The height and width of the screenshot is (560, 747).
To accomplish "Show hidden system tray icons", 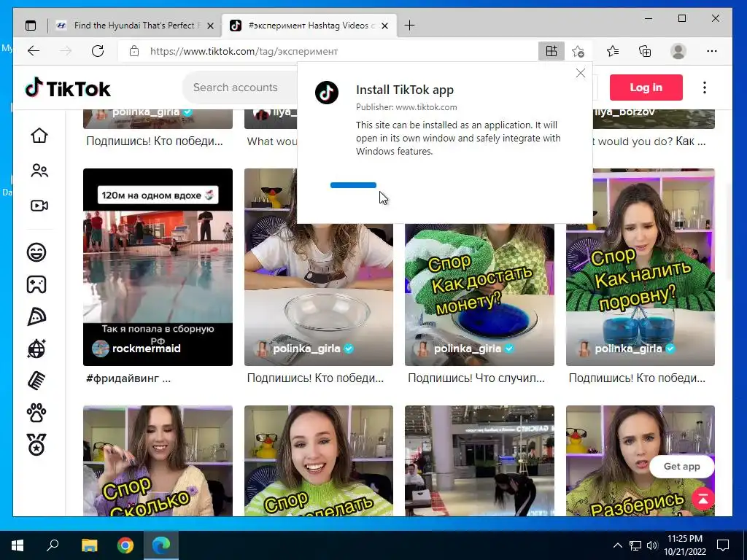I will point(617,545).
